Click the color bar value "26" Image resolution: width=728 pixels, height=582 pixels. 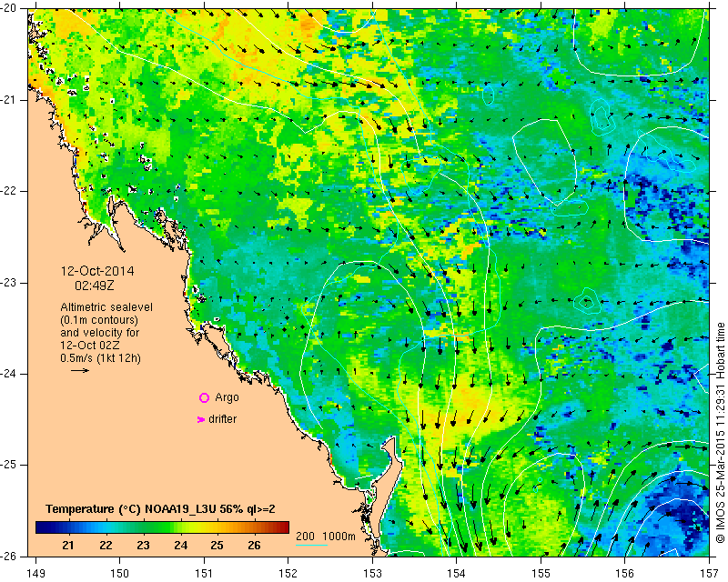(x=254, y=545)
